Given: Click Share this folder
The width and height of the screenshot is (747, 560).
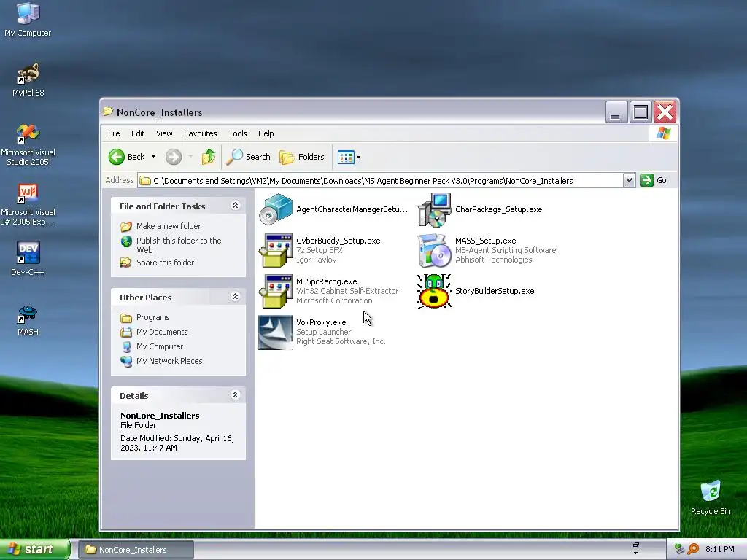Looking at the screenshot, I should (165, 262).
